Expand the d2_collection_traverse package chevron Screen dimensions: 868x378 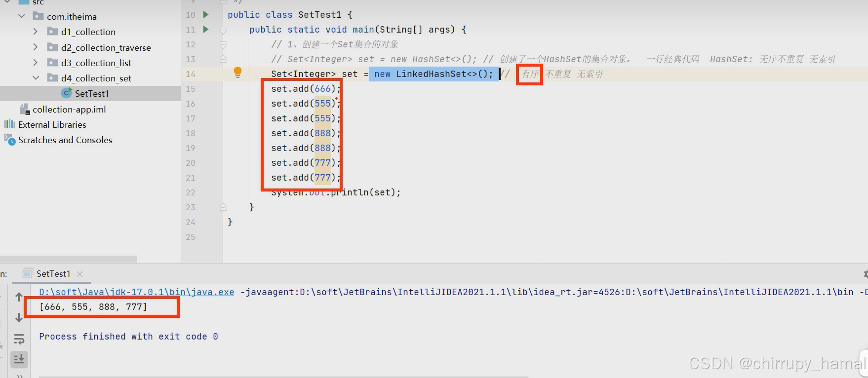click(x=35, y=47)
